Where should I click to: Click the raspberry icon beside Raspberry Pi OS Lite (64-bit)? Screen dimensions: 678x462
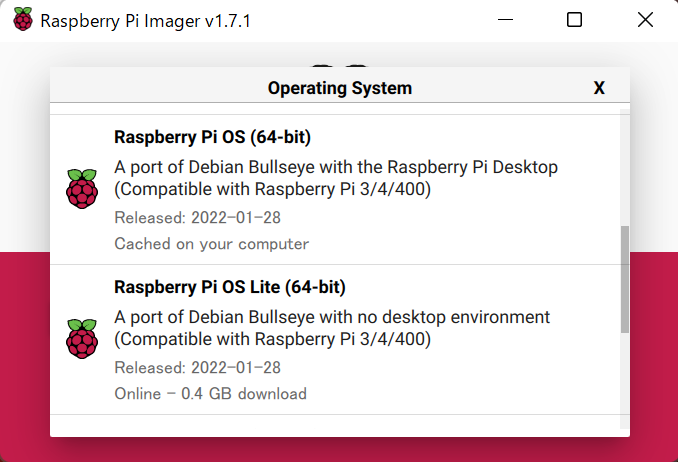tap(82, 339)
